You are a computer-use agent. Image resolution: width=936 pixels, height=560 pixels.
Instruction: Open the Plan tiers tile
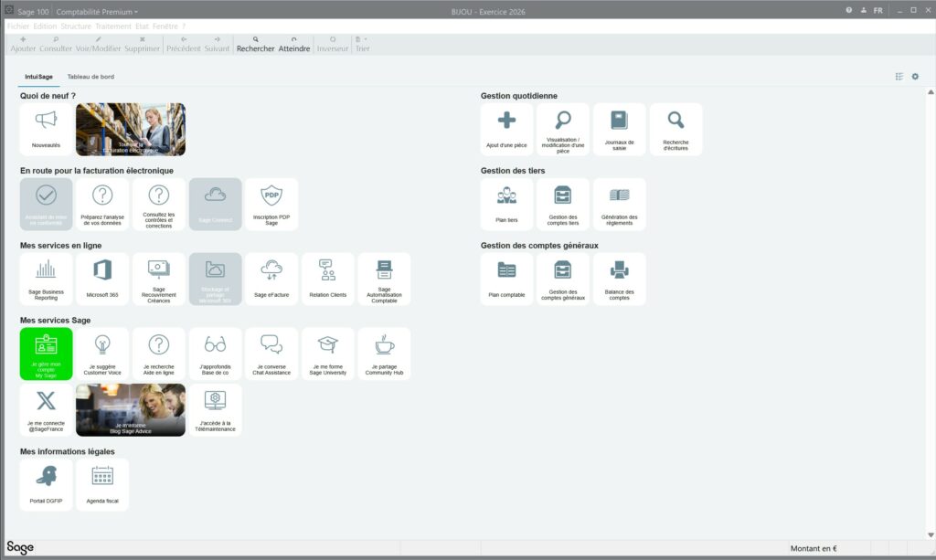point(506,205)
